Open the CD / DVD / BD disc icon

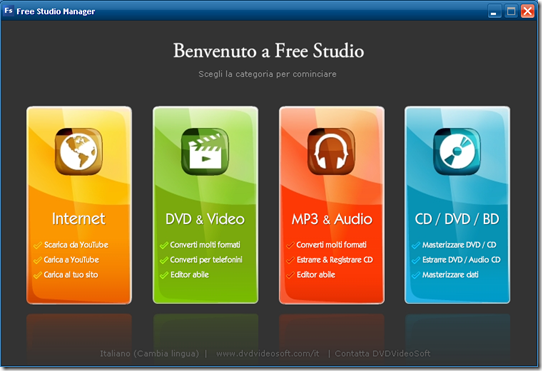457,151
